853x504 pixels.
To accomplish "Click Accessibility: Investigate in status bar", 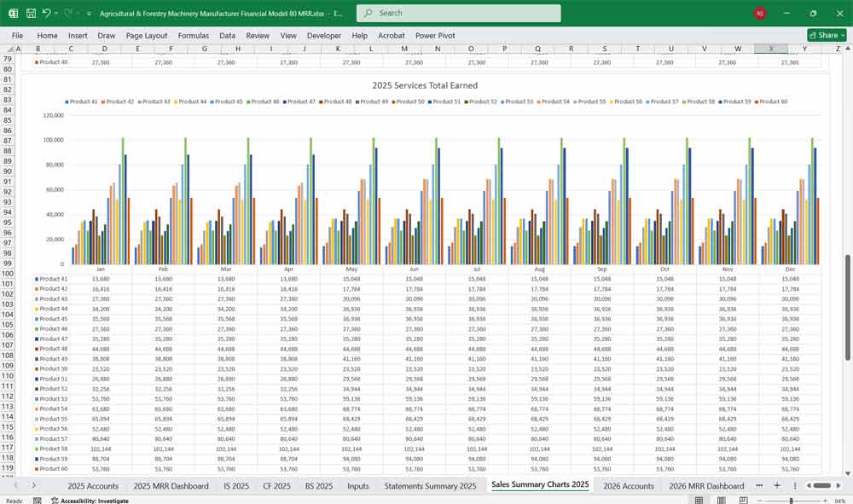I will point(94,501).
